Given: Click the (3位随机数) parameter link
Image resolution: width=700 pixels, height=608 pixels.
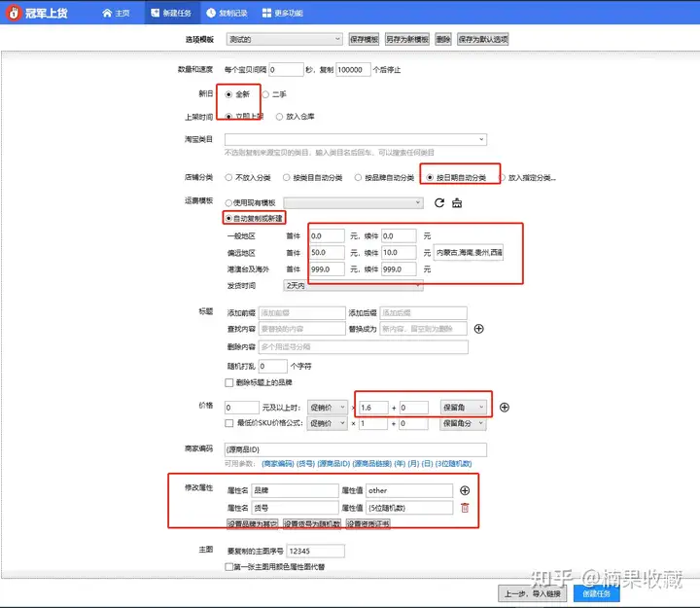Looking at the screenshot, I should (x=453, y=464).
